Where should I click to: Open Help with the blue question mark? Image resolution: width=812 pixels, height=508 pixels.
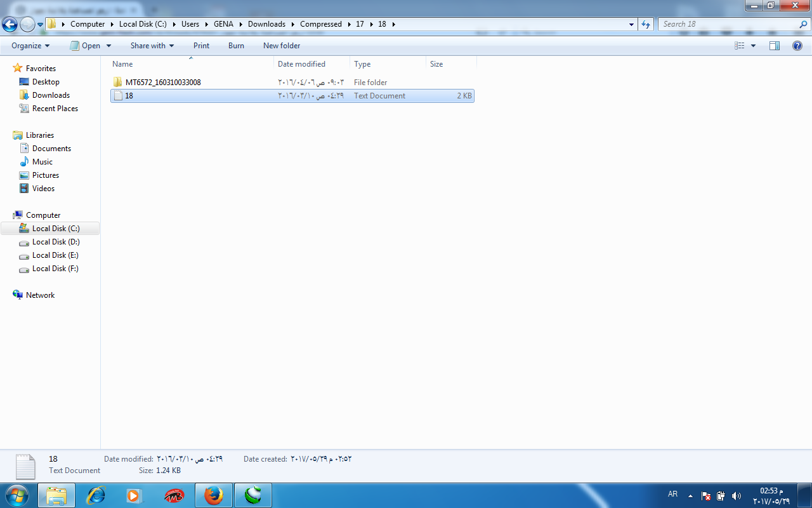point(797,46)
